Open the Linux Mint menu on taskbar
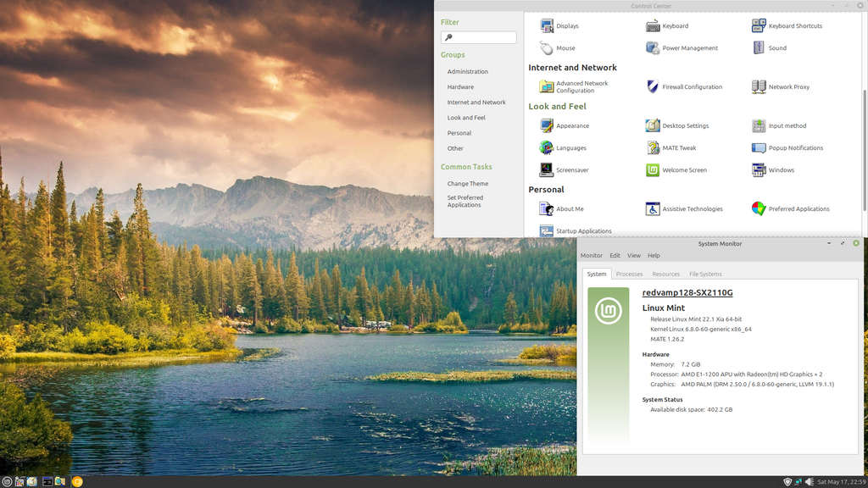The height and width of the screenshot is (488, 868). click(7, 482)
